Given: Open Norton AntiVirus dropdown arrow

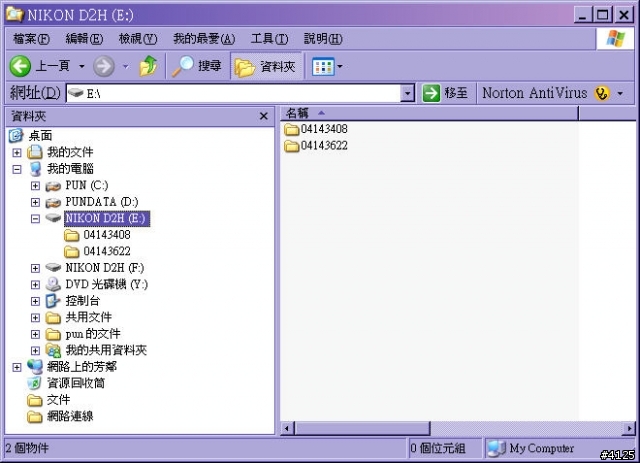Looking at the screenshot, I should (x=620, y=93).
